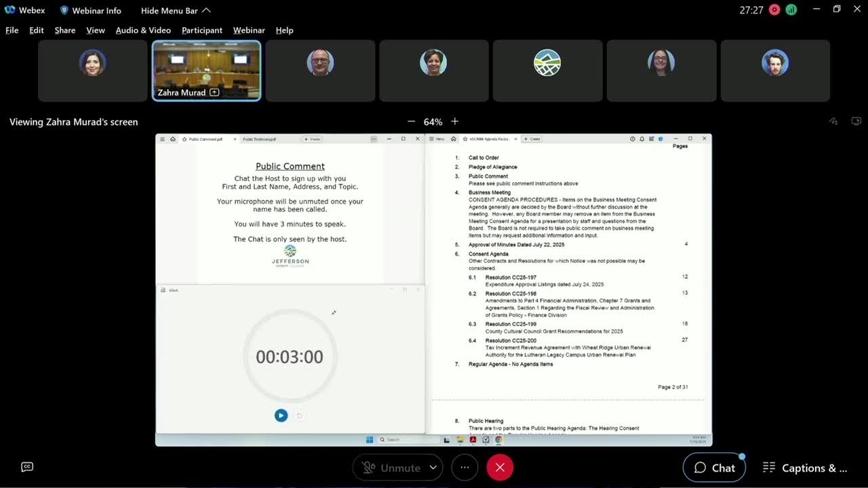Star the eSCR008 Agenda Packet as favorite
This screenshot has width=868, height=488.
click(x=465, y=139)
